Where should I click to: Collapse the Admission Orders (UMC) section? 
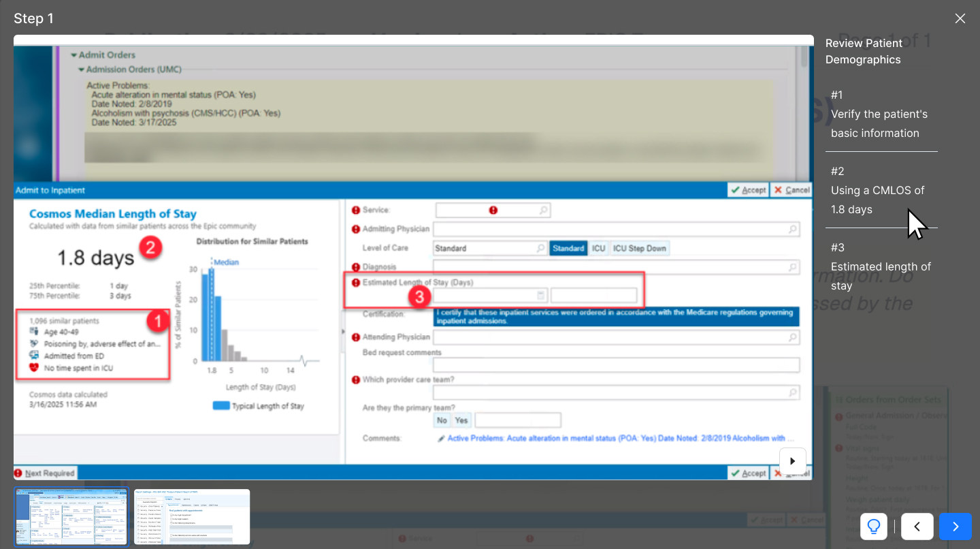(x=81, y=69)
